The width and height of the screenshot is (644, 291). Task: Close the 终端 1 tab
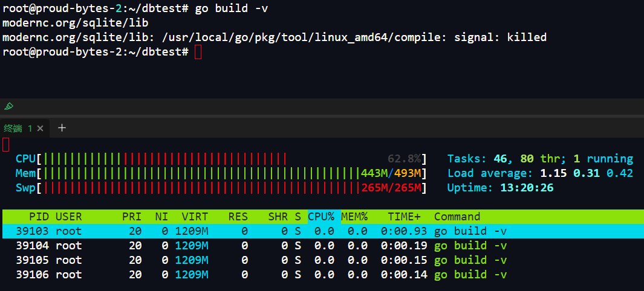pyautogui.click(x=40, y=129)
